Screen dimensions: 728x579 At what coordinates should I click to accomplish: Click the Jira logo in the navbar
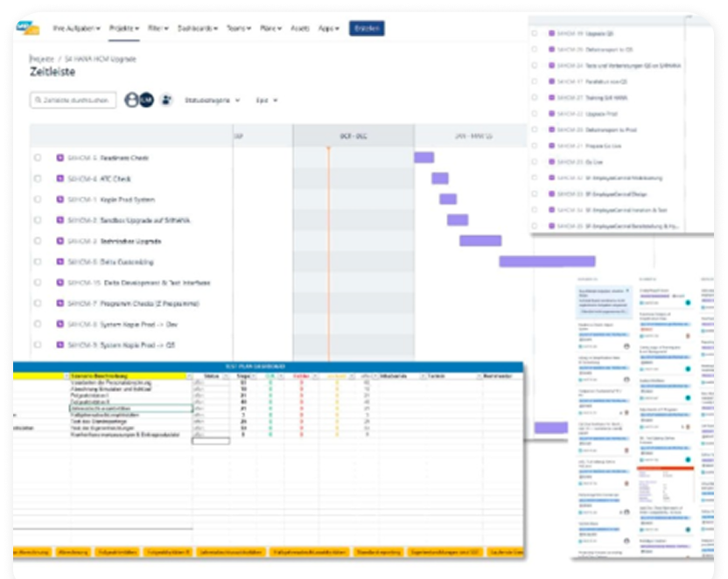(x=27, y=28)
